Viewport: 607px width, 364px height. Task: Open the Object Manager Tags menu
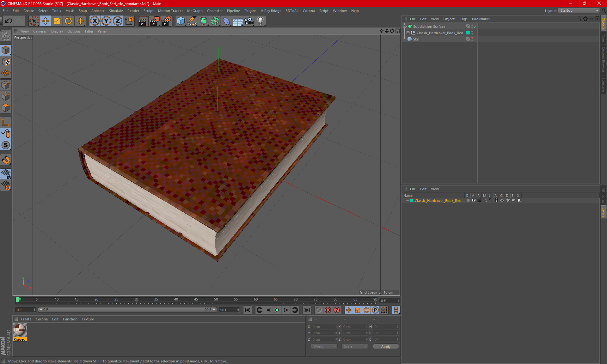pyautogui.click(x=463, y=19)
